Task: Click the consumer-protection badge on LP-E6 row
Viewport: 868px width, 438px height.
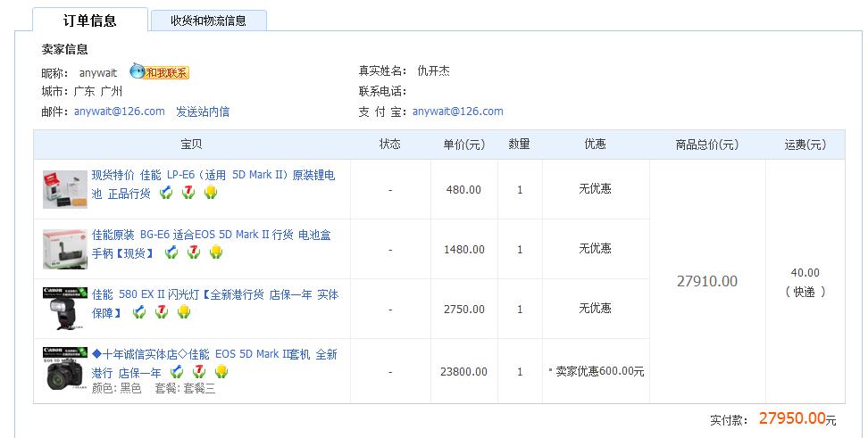Action: [x=165, y=193]
